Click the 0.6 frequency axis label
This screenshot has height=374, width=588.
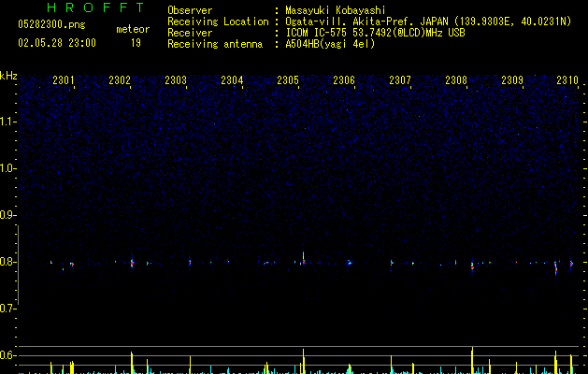coord(7,355)
